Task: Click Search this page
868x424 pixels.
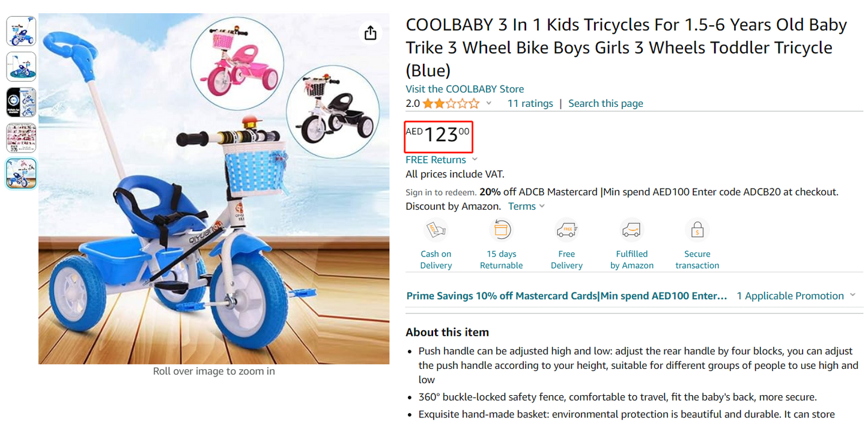Action: pyautogui.click(x=605, y=103)
